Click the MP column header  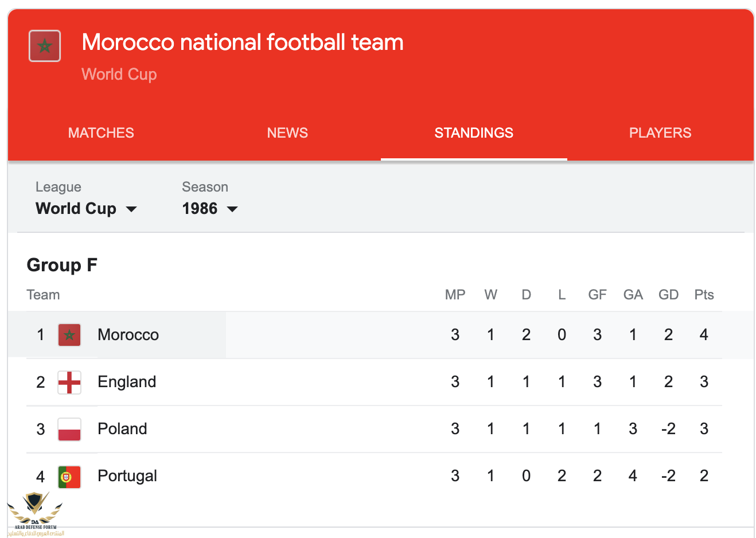point(455,295)
